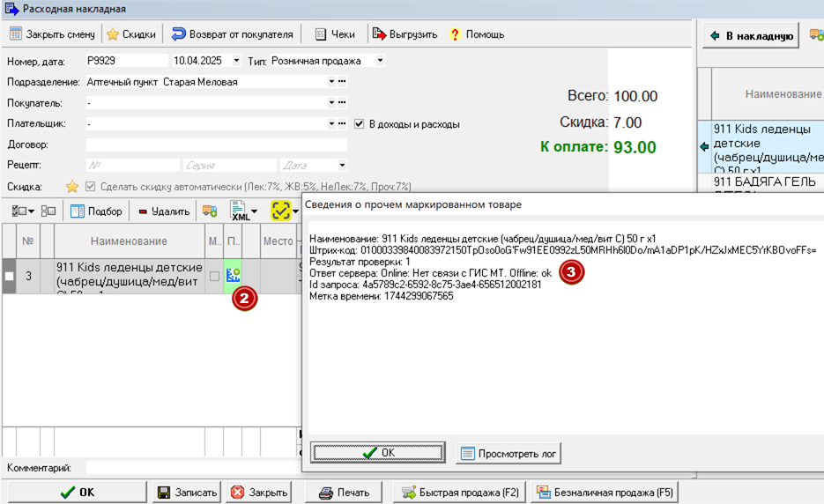
Task: Open Скидки with the star icon
Action: pos(131,34)
